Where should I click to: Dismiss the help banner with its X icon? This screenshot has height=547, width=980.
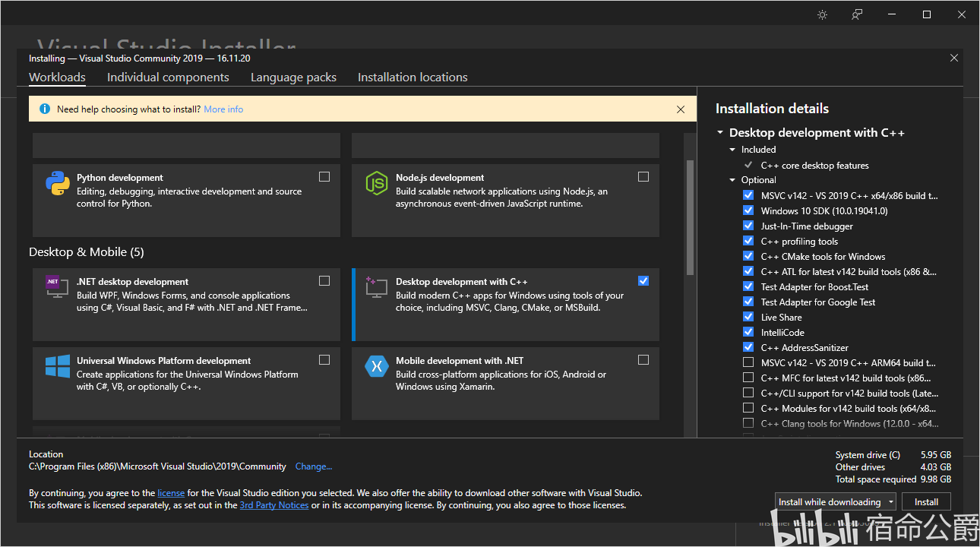(681, 109)
